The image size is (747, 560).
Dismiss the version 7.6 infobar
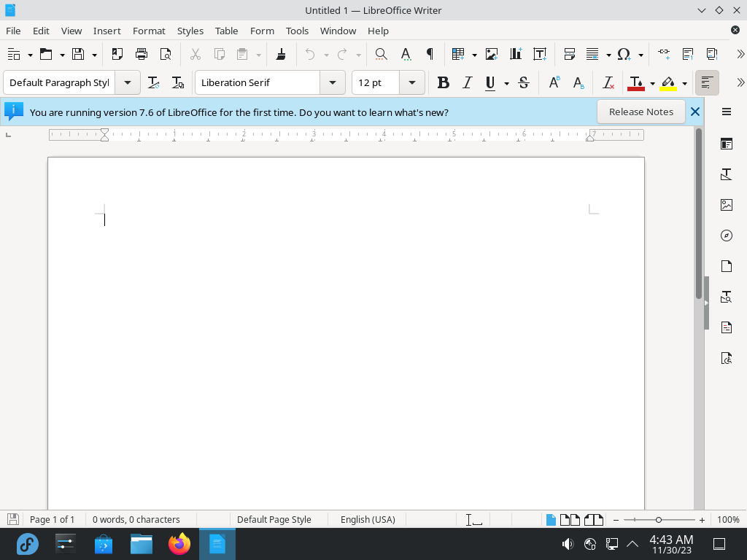click(695, 112)
